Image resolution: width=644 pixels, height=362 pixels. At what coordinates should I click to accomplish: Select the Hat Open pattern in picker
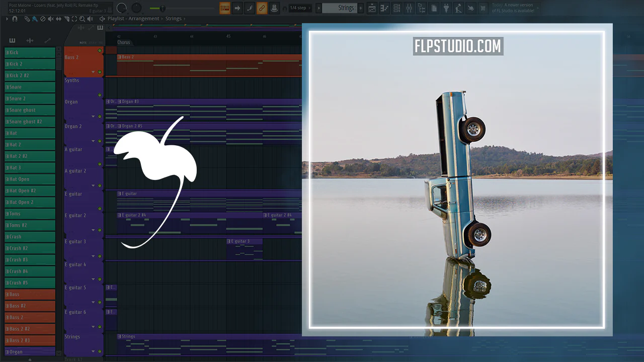pos(30,179)
